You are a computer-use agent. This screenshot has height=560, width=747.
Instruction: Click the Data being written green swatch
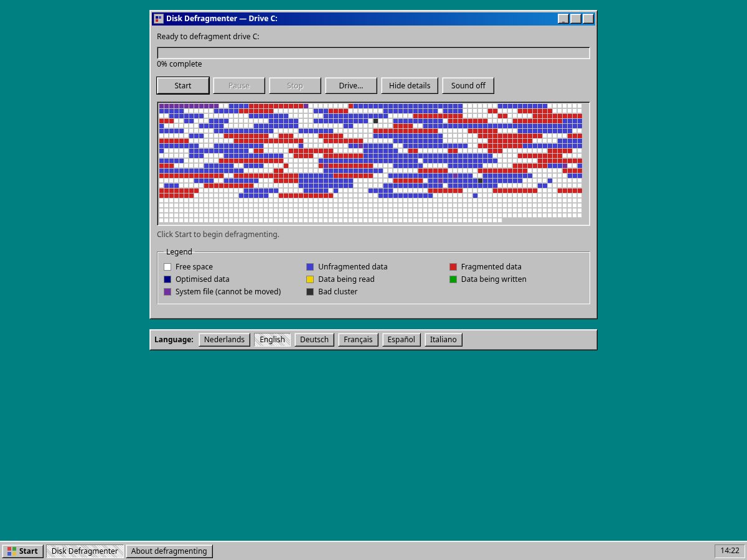click(x=453, y=279)
